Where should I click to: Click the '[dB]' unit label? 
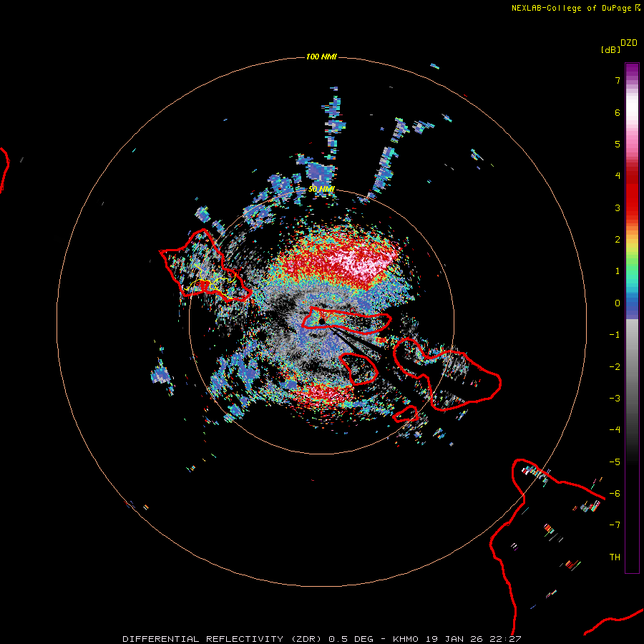click(610, 50)
